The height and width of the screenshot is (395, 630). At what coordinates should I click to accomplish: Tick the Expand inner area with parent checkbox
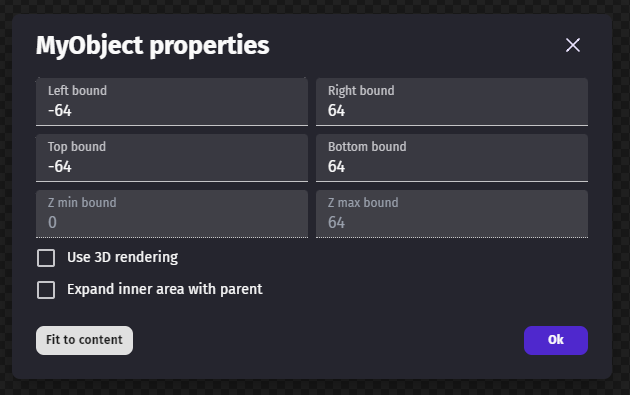(x=46, y=290)
